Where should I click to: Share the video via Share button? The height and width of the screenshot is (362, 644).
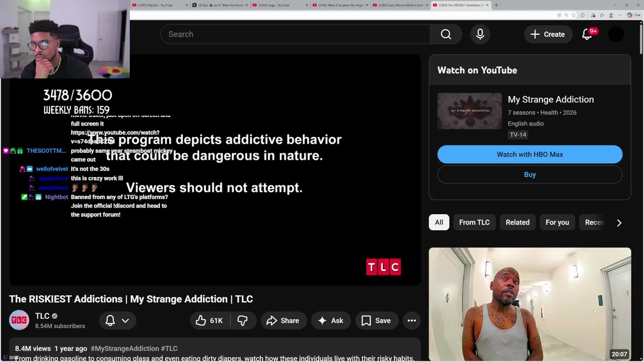tap(283, 320)
